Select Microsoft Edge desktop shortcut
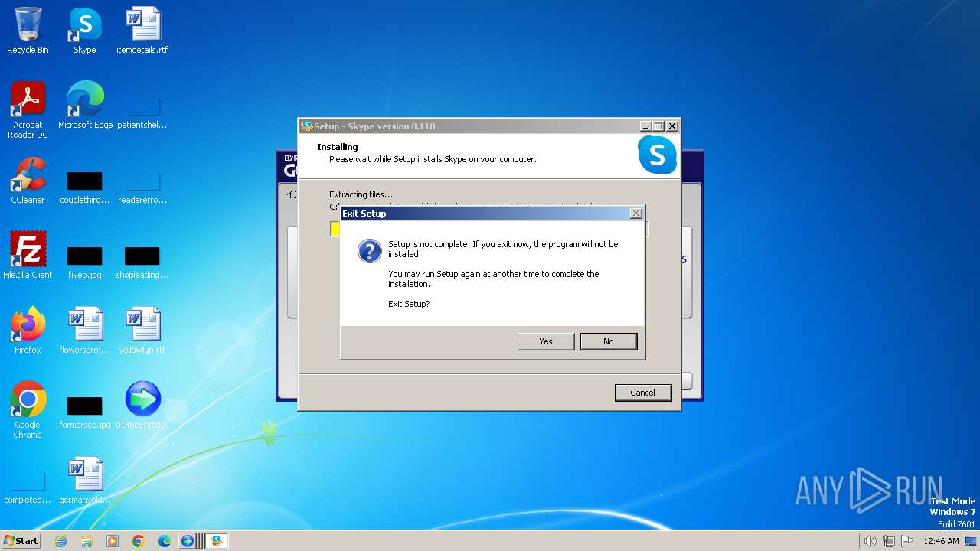The image size is (980, 551). pos(85,106)
